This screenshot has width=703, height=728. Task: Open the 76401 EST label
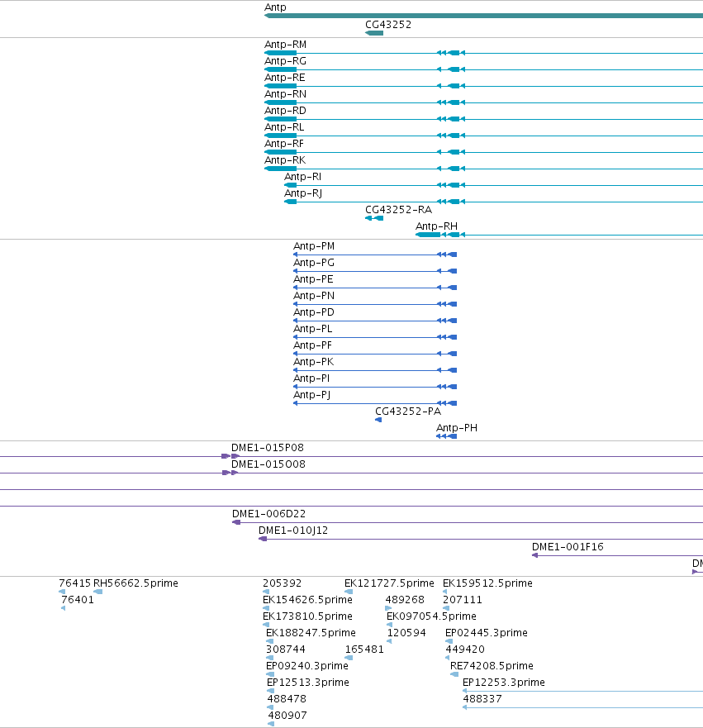78,600
